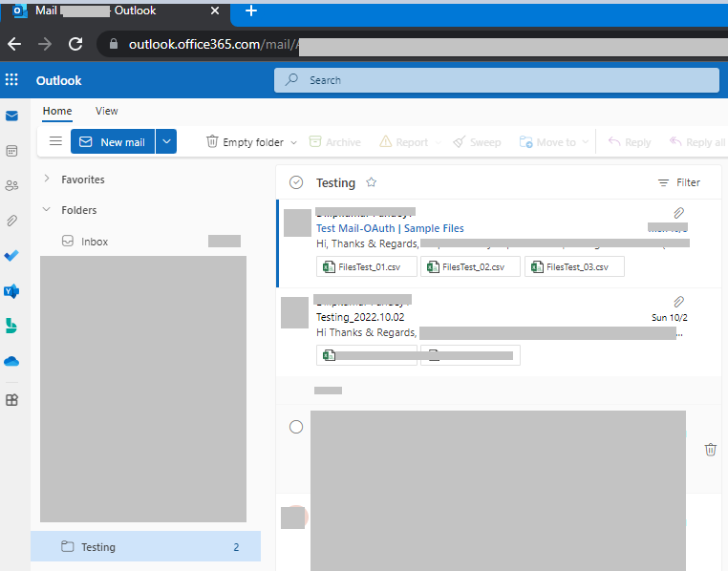
Task: Tick the selection circle on lower message
Action: [x=296, y=427]
